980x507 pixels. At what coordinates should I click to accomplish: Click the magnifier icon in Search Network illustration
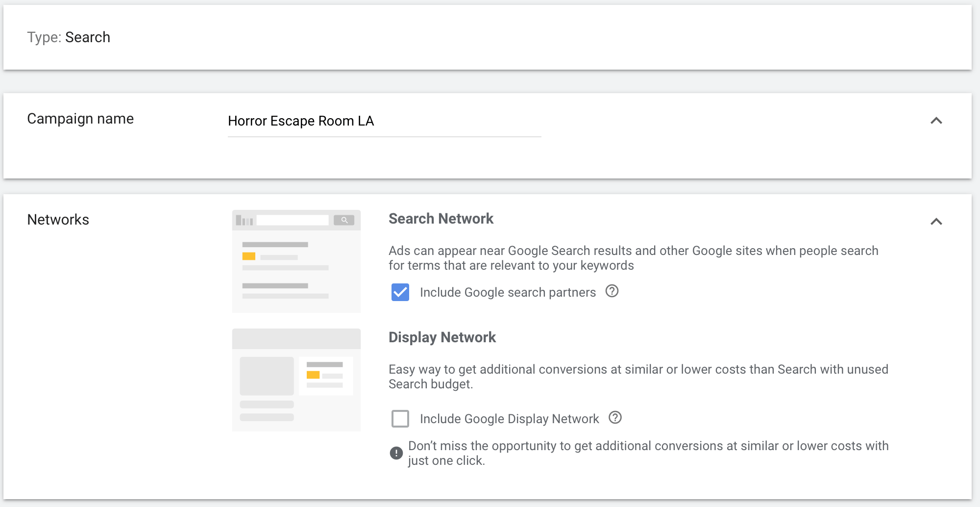tap(344, 220)
